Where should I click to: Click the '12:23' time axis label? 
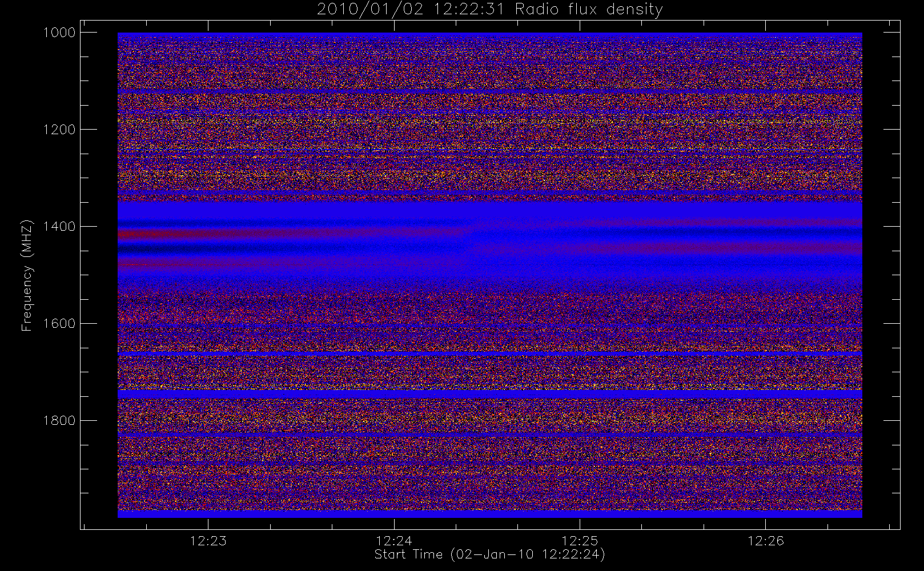[x=208, y=541]
